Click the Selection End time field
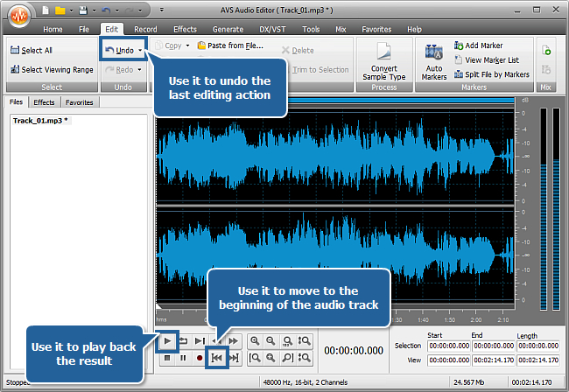 point(494,346)
